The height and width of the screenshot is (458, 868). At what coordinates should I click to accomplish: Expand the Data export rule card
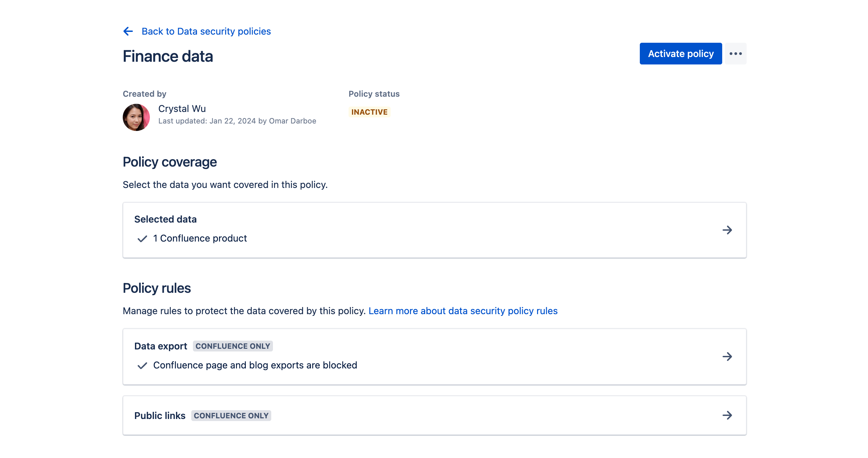[x=434, y=357]
